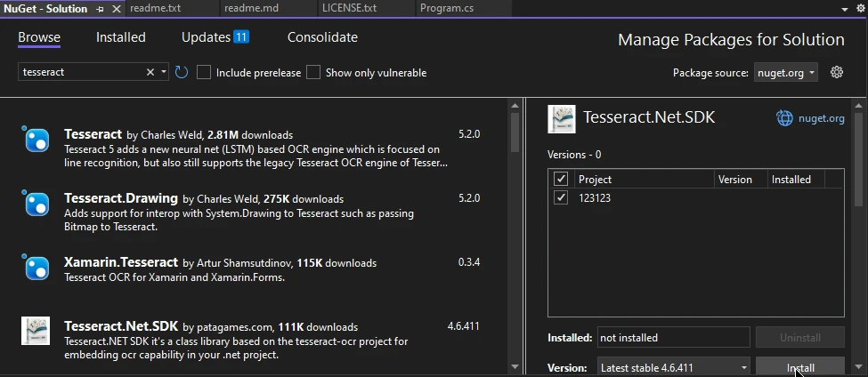This screenshot has height=377, width=868.
Task: Select the Tesseract.Drawing package icon
Action: (36, 204)
